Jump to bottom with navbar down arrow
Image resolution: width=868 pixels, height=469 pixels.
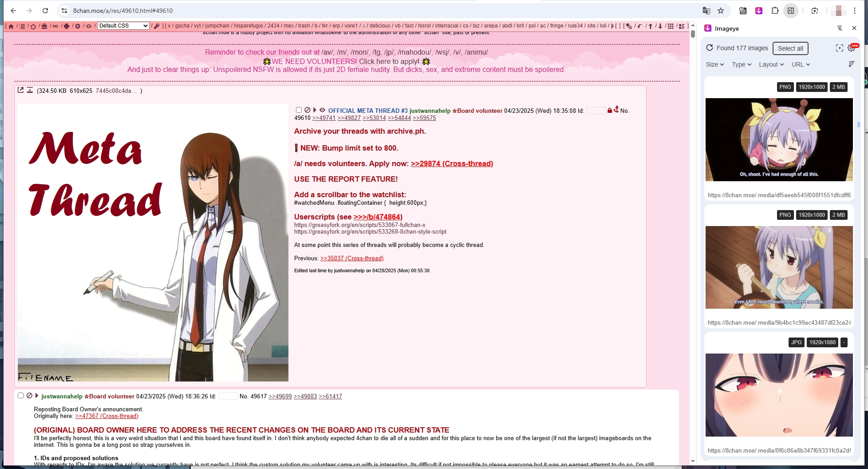pyautogui.click(x=660, y=26)
